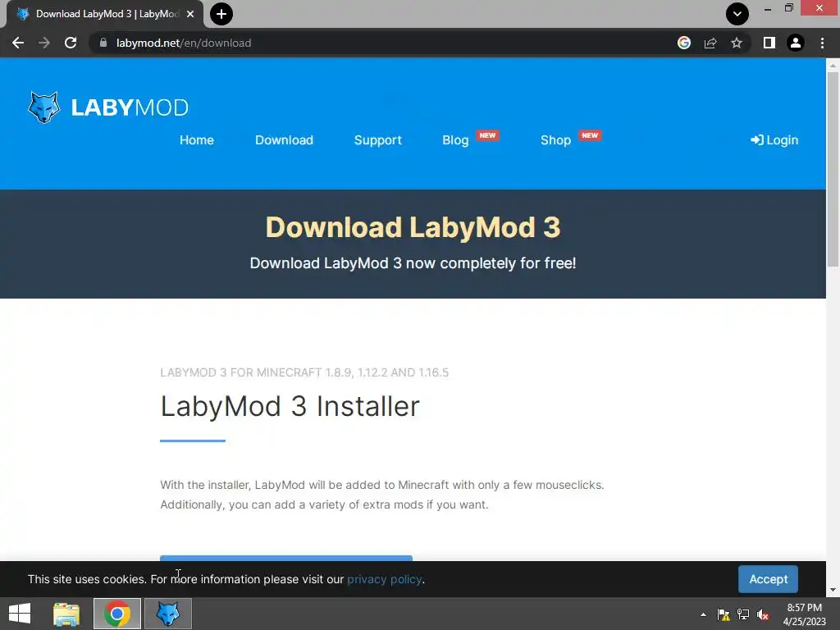The width and height of the screenshot is (840, 630).
Task: Expand the tab search dropdown arrow
Action: point(737,14)
